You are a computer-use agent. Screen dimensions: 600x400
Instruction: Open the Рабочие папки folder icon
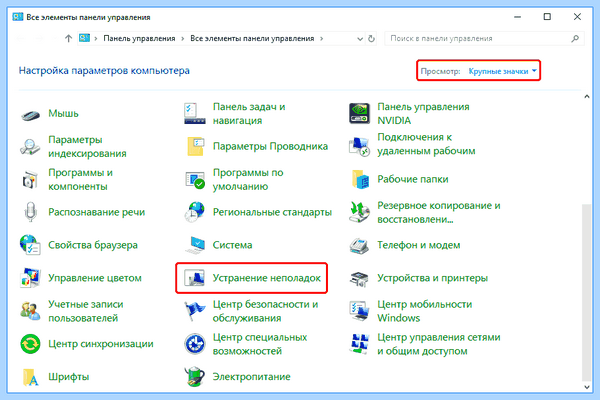click(360, 179)
